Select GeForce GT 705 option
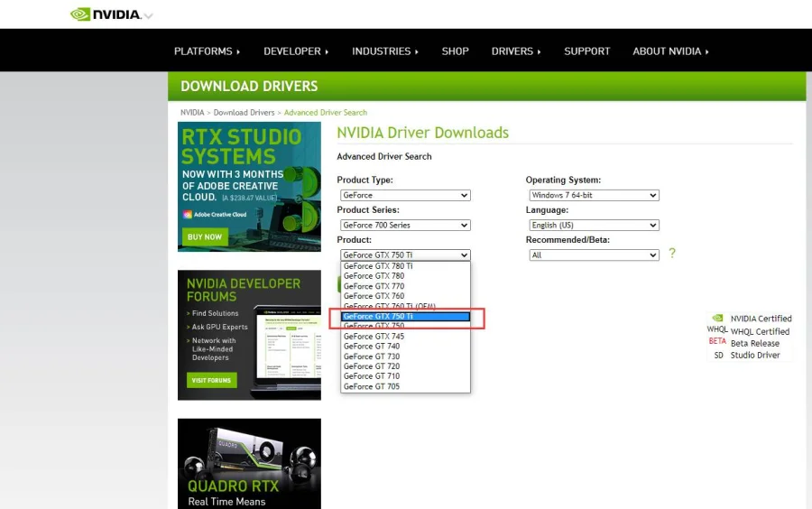Image resolution: width=812 pixels, height=509 pixels. point(405,387)
